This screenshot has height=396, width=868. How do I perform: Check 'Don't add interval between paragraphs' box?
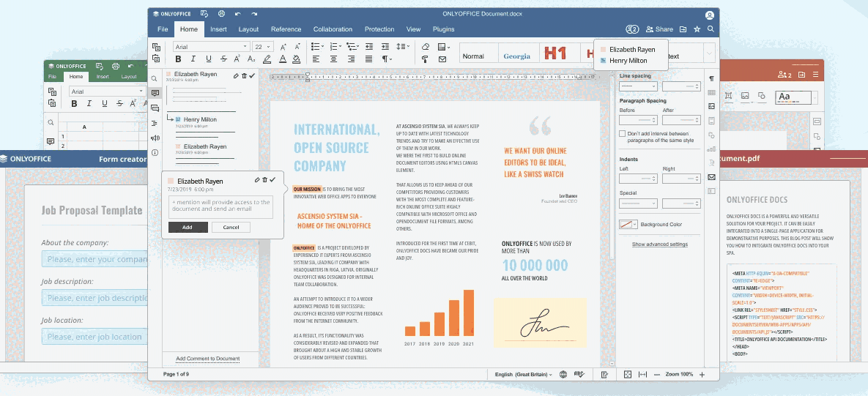[623, 134]
